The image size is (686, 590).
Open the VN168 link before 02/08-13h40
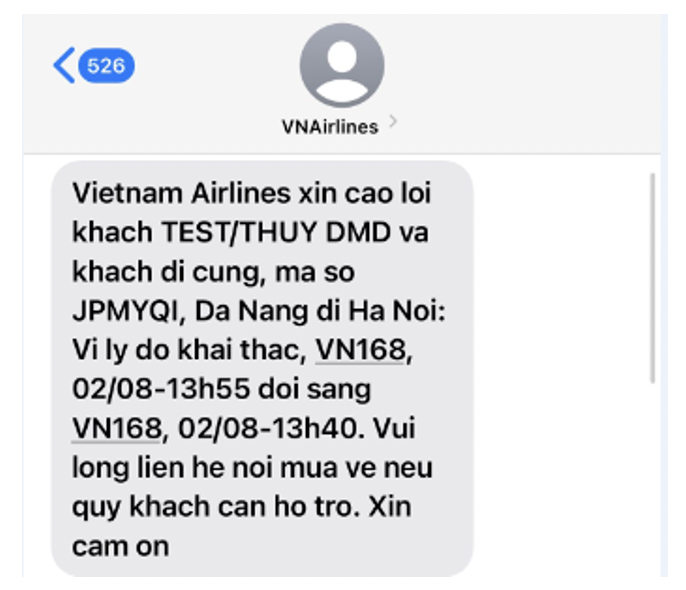[x=117, y=428]
